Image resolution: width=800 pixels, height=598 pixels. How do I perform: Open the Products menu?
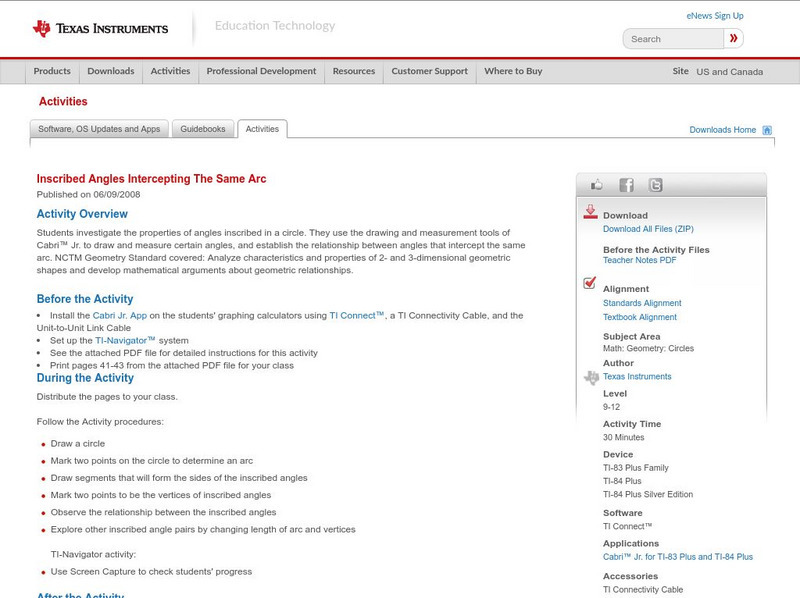click(52, 71)
